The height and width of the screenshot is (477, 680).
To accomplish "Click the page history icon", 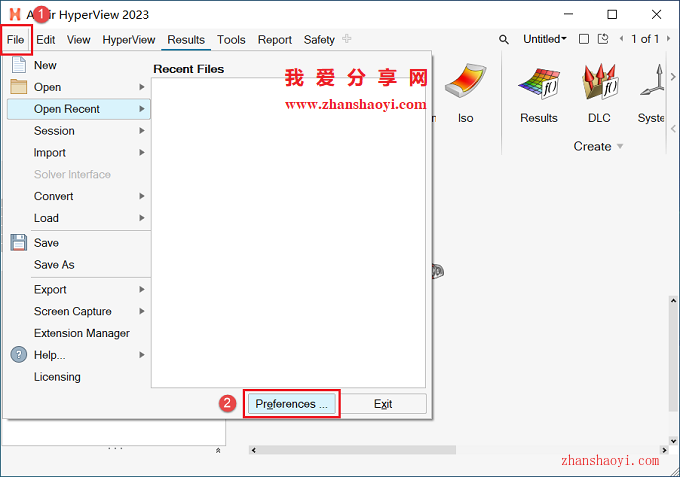I will click(603, 39).
